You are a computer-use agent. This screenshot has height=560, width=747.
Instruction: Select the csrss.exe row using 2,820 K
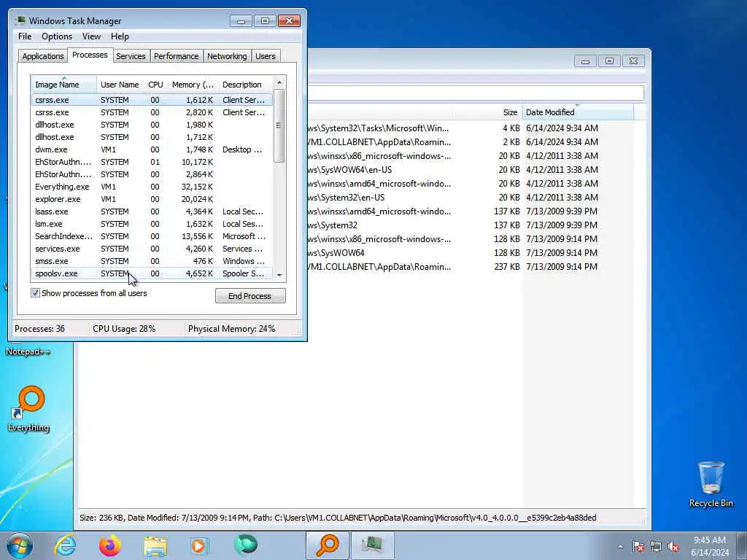pos(152,112)
